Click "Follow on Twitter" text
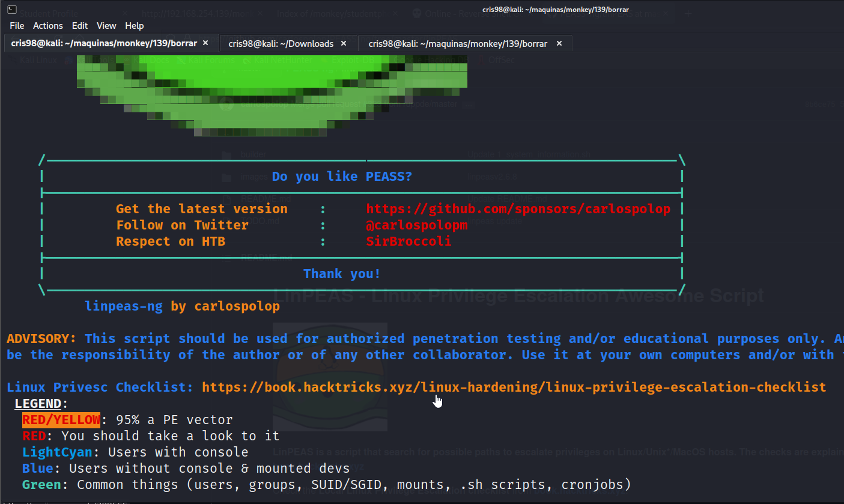844x504 pixels. 183,225
